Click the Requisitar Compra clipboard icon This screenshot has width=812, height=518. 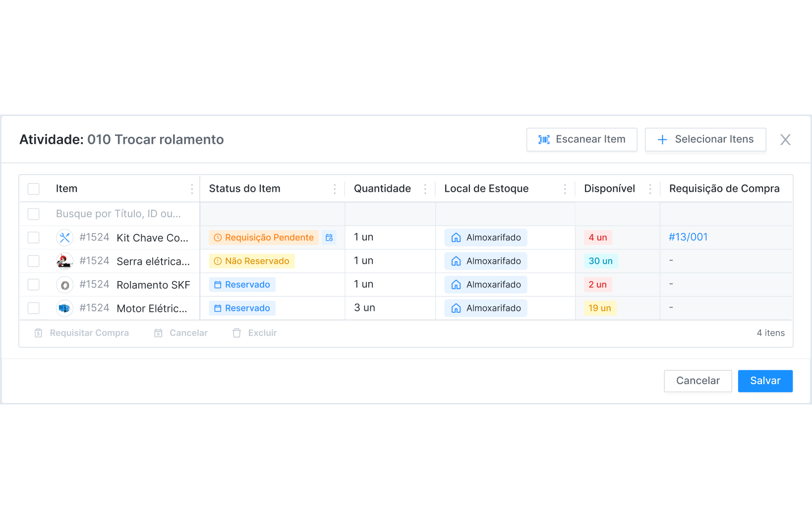point(38,333)
